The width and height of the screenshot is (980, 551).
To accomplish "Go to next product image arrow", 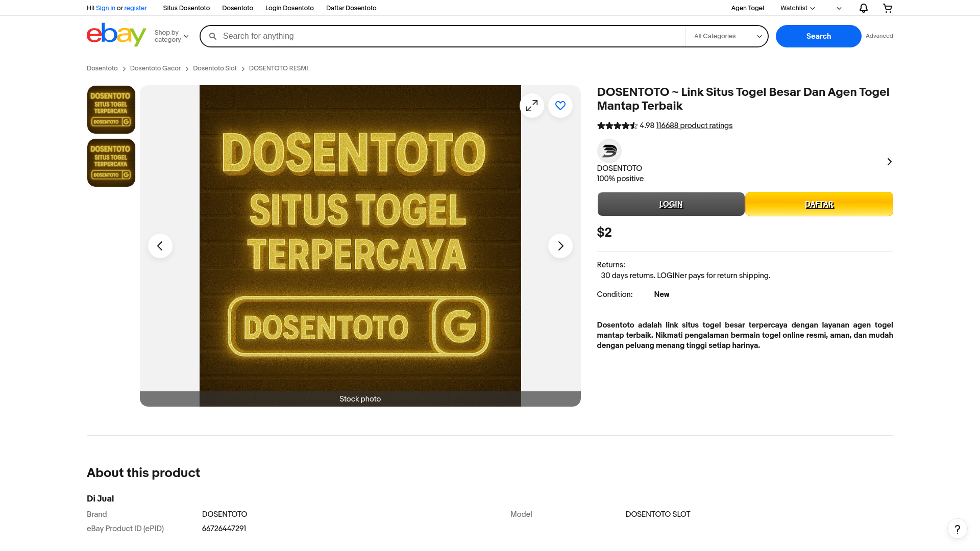I will coord(560,246).
